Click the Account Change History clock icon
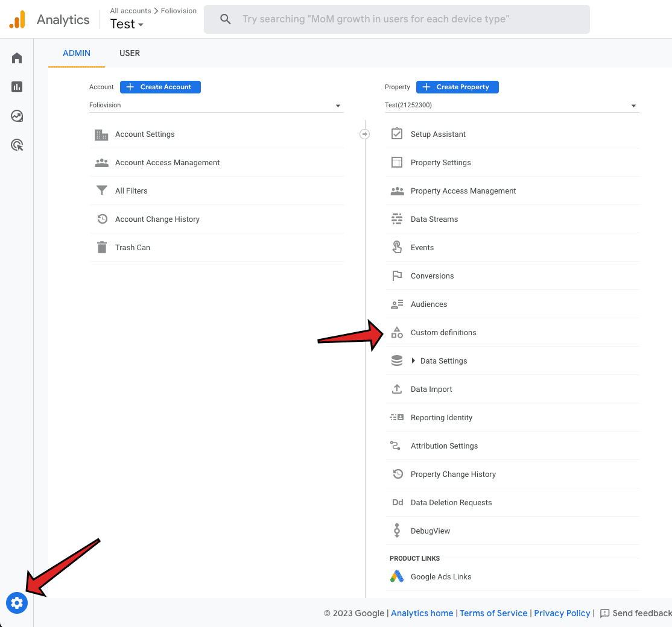 click(x=102, y=219)
